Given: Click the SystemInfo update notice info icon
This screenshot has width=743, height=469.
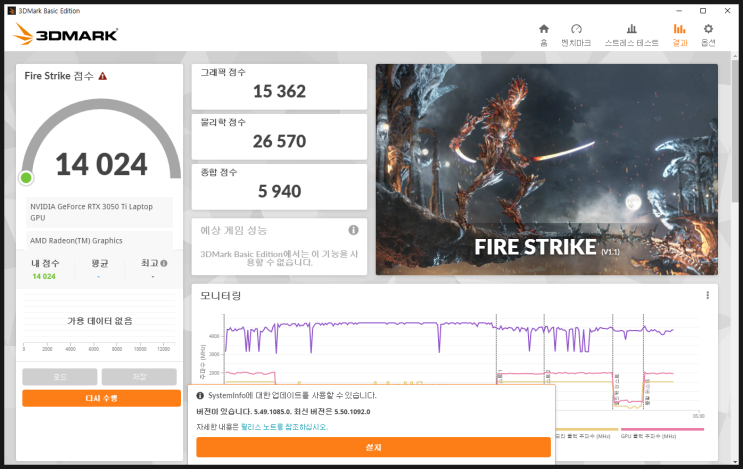Looking at the screenshot, I should pyautogui.click(x=200, y=395).
